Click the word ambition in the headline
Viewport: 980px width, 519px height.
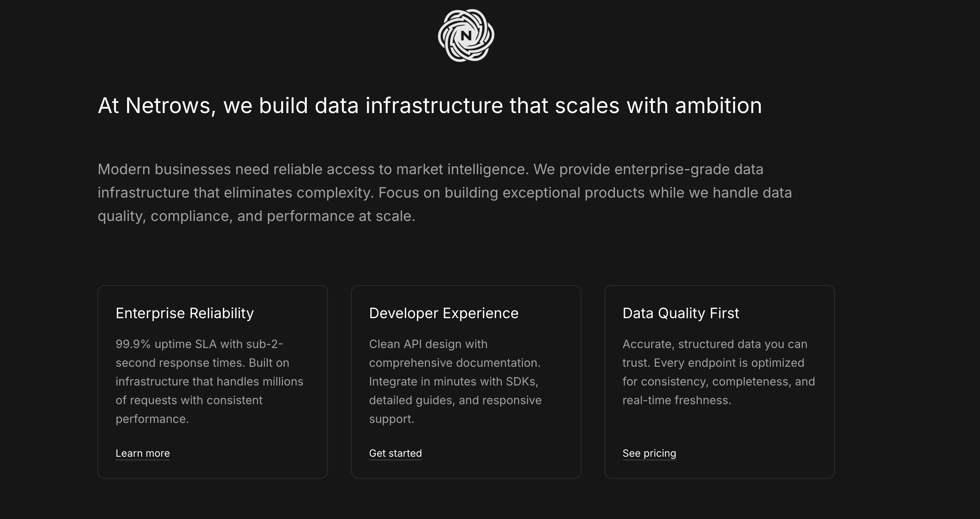point(718,105)
